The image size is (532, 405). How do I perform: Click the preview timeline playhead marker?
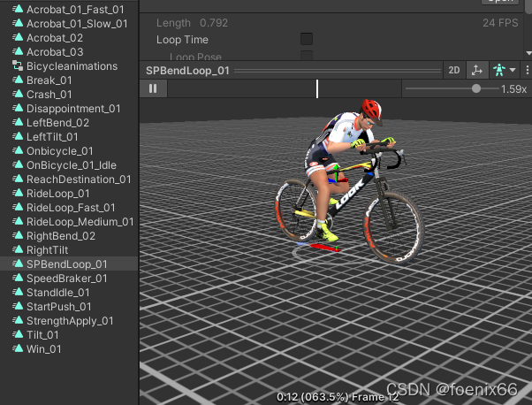[x=317, y=89]
